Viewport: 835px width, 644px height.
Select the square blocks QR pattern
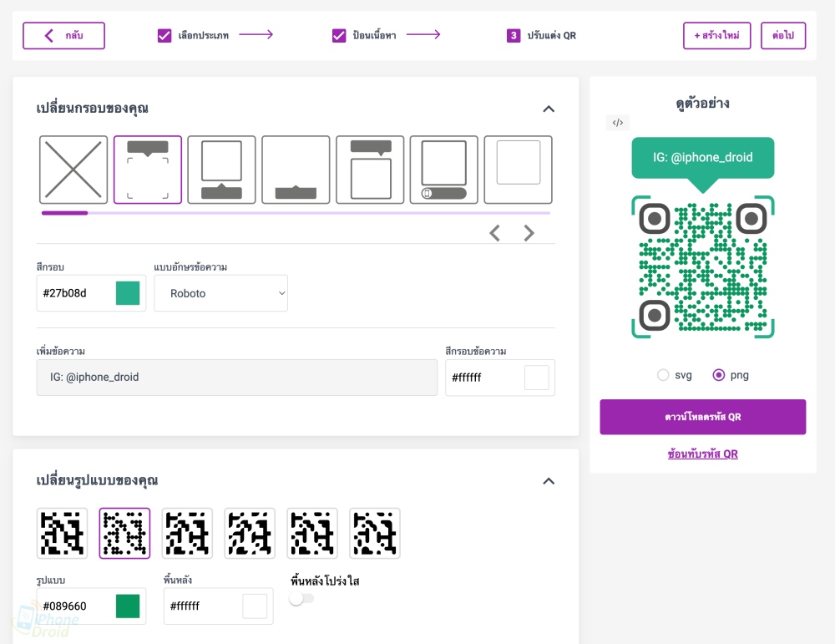click(62, 533)
